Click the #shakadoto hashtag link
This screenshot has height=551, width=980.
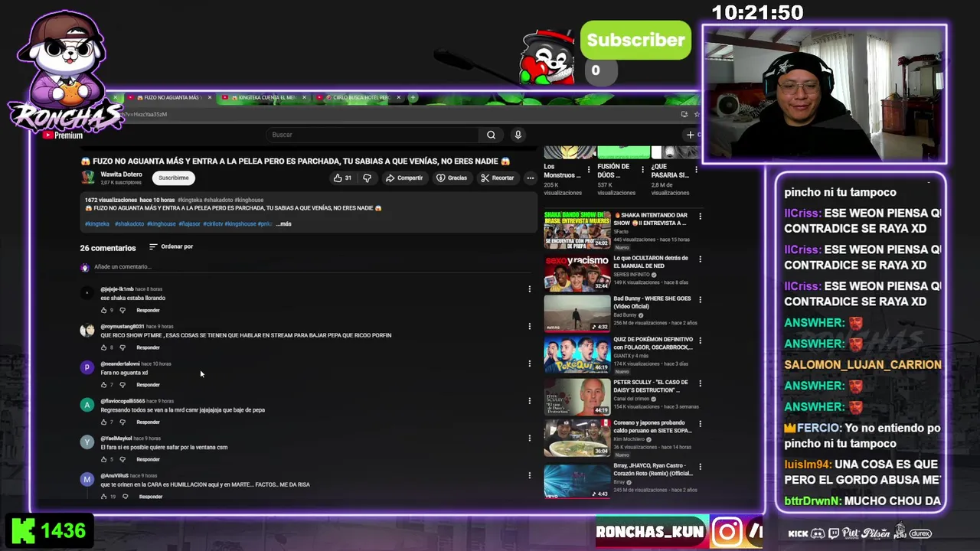(x=129, y=223)
